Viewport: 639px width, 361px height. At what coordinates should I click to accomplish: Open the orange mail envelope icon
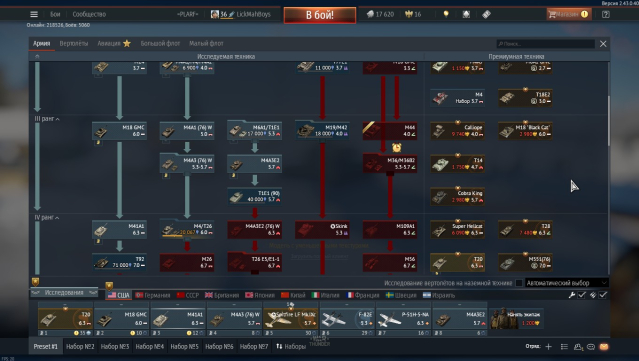(x=604, y=346)
